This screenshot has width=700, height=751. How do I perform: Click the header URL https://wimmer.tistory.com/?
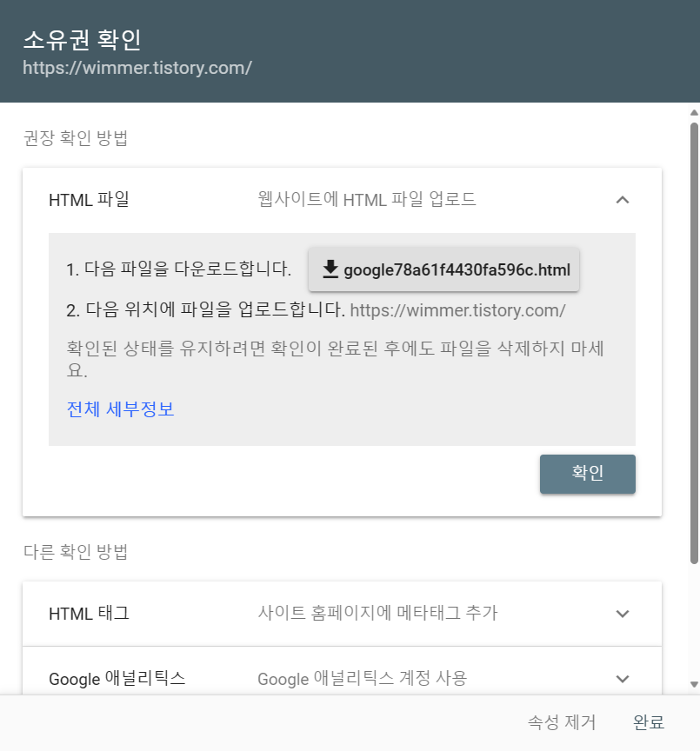[137, 68]
